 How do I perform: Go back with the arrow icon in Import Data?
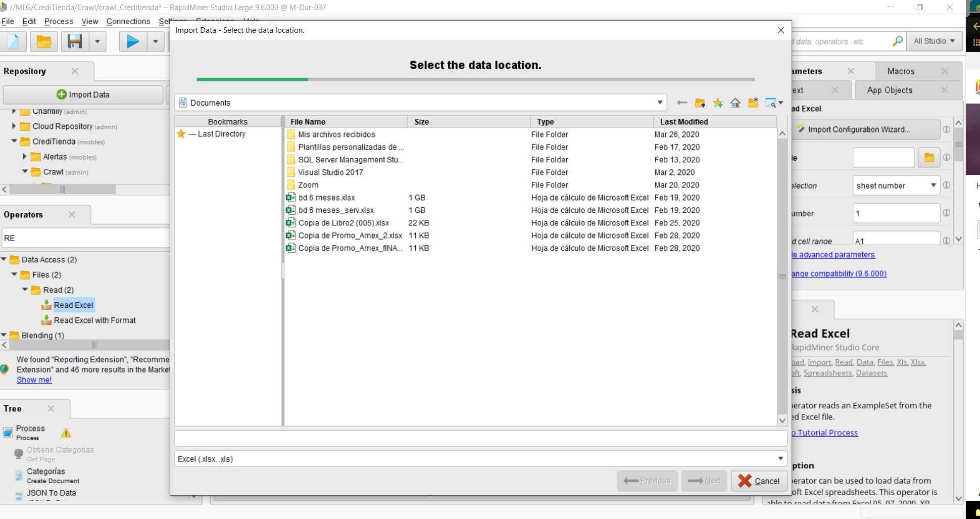click(x=682, y=103)
